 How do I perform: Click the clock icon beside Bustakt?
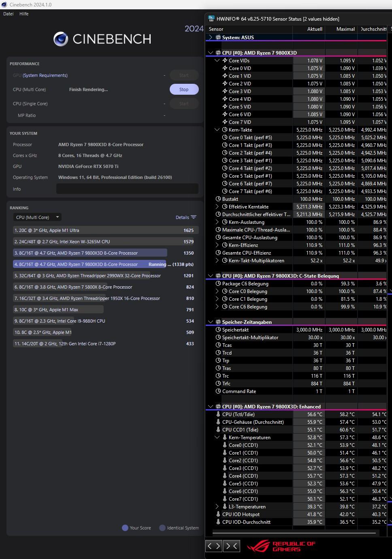tap(218, 199)
